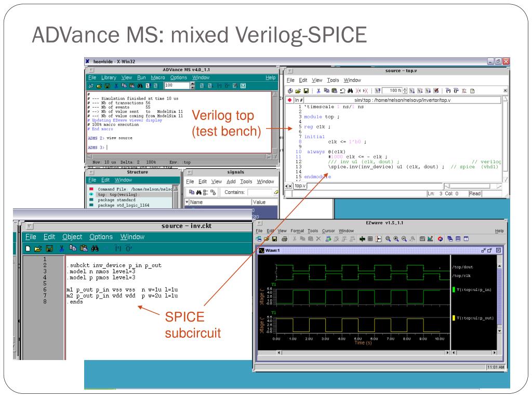The image size is (532, 399).
Task: Click the ADMS 3> command prompt line
Action: pos(98,147)
